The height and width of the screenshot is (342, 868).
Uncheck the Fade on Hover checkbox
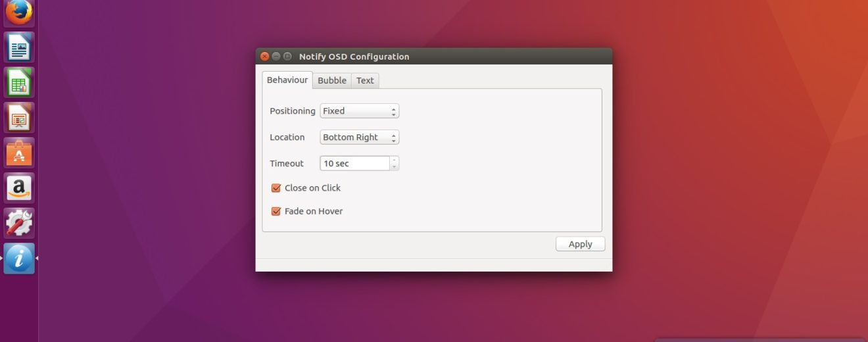(x=276, y=212)
